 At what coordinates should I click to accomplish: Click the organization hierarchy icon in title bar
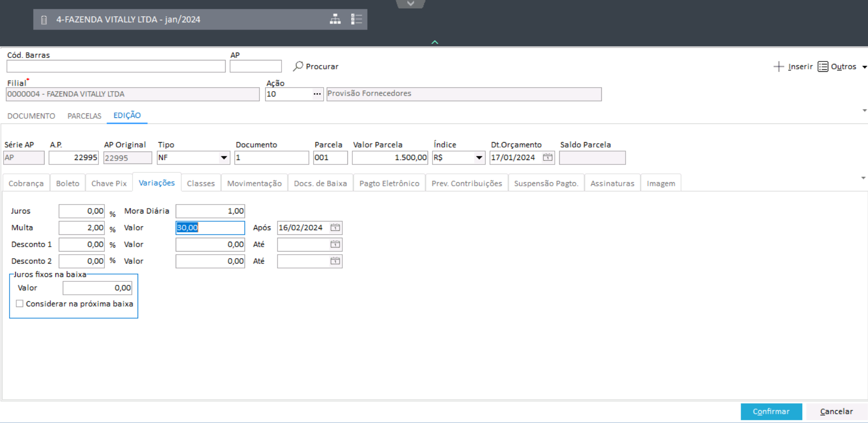pyautogui.click(x=335, y=19)
